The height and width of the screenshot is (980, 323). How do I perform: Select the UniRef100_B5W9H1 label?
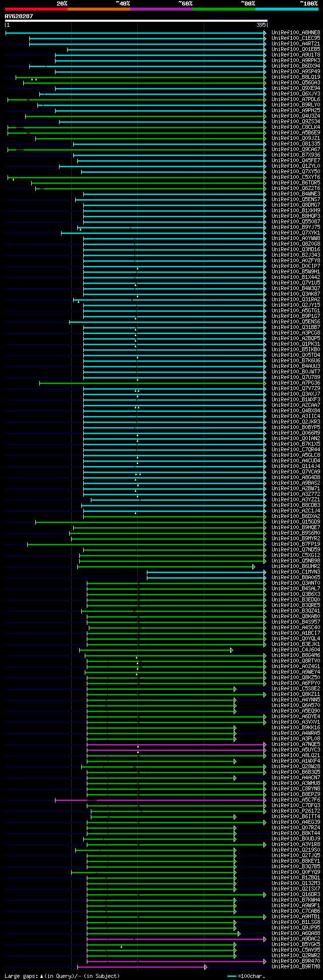[x=296, y=271]
